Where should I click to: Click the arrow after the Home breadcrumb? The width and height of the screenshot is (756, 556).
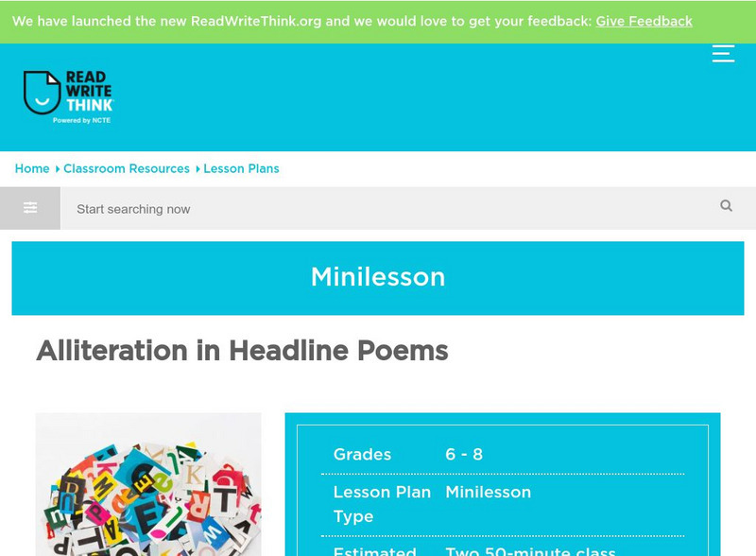tap(57, 168)
